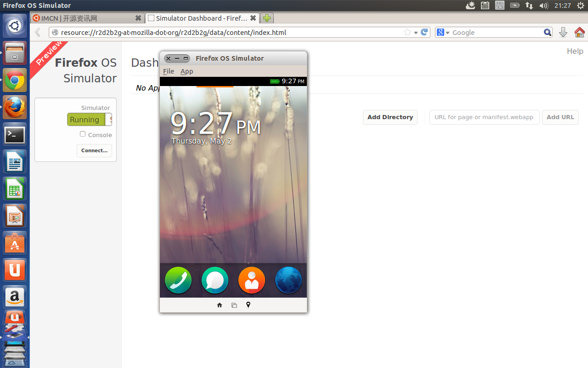
Task: Click the simulator lock screen clock 9:27 PM
Action: [x=215, y=124]
